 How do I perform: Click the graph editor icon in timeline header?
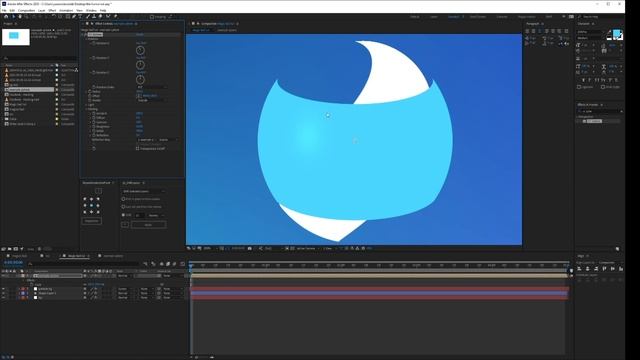click(x=182, y=264)
